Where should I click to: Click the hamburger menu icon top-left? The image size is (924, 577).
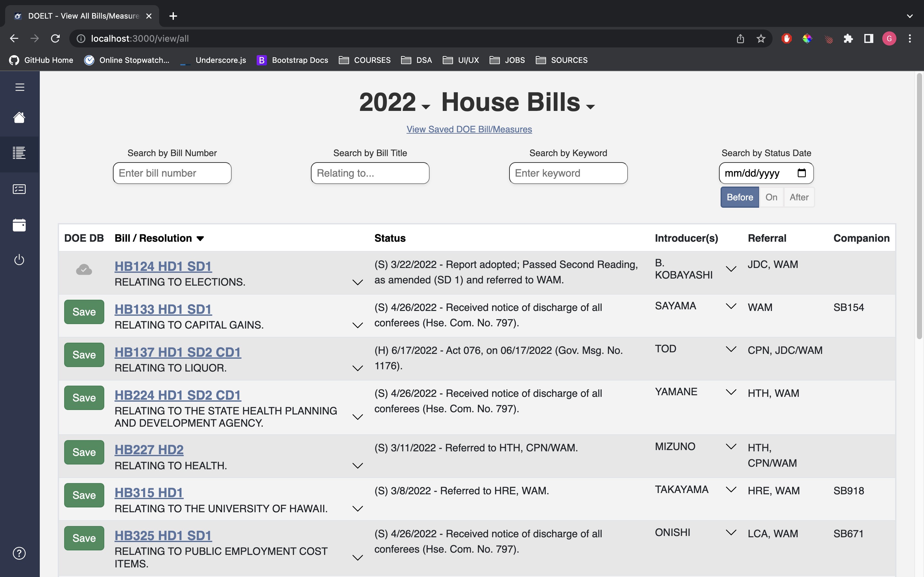[x=19, y=87]
